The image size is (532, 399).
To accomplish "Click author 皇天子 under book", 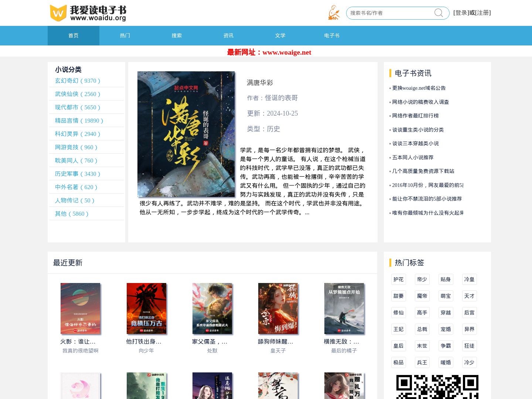I will click(x=278, y=351).
